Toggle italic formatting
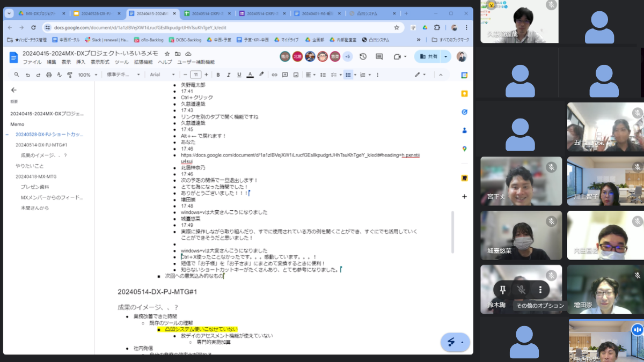The image size is (644, 362). click(229, 75)
